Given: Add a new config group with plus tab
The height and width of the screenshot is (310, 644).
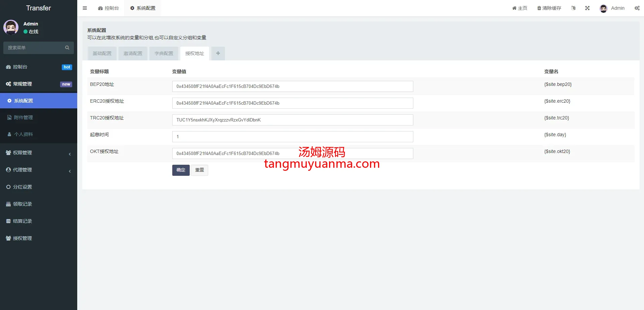Looking at the screenshot, I should [218, 53].
